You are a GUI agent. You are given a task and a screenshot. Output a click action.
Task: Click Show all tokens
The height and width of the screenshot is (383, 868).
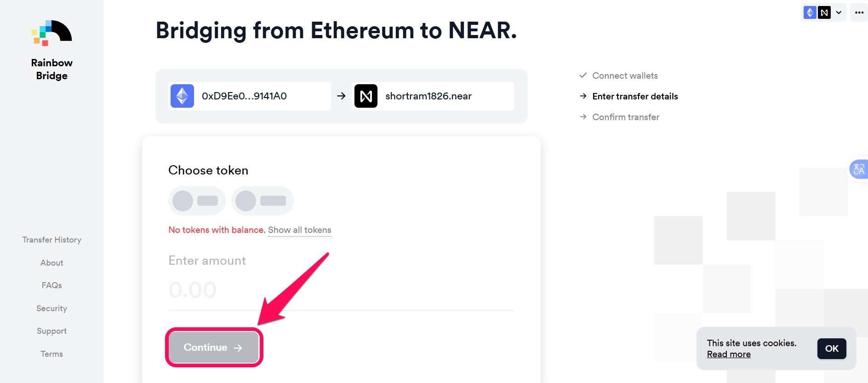point(299,230)
